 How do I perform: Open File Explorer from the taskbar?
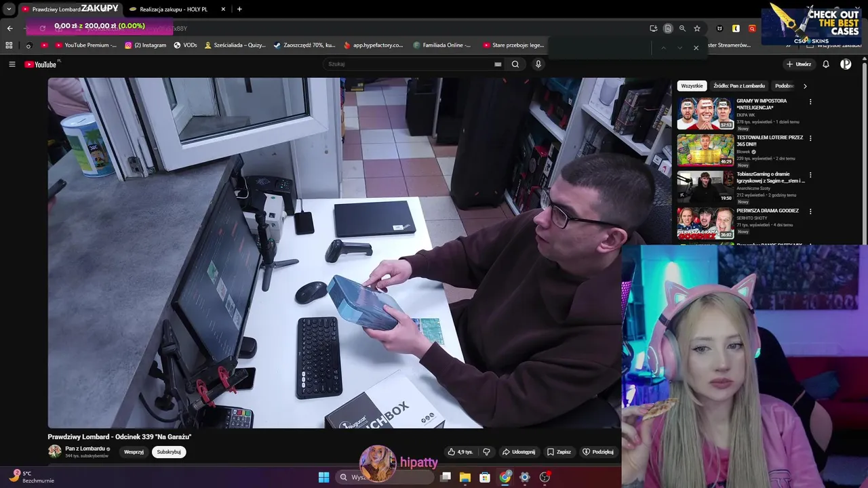[x=465, y=477]
